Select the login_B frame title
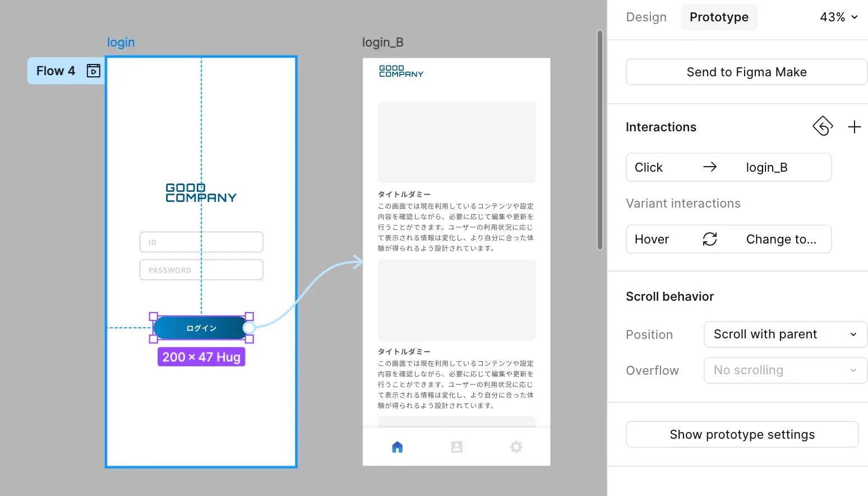 [x=383, y=43]
